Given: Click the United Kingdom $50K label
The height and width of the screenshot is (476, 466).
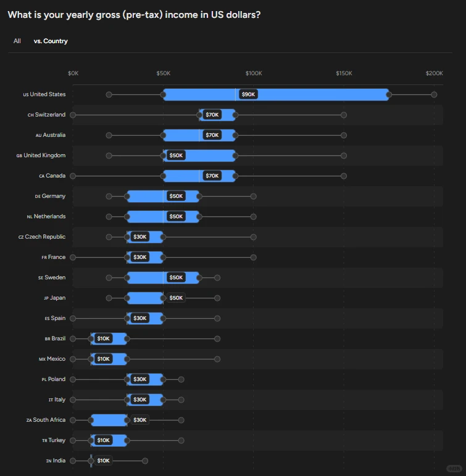Looking at the screenshot, I should point(176,155).
